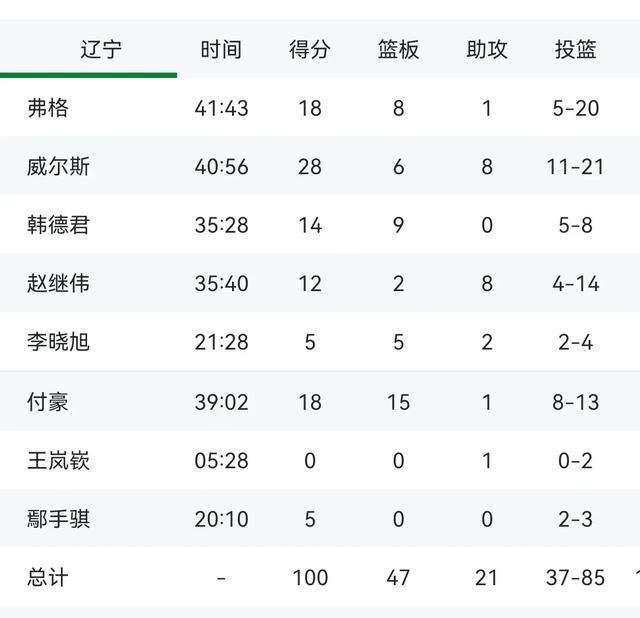
Task: Open player 威尔斯's profile
Action: [x=58, y=167]
